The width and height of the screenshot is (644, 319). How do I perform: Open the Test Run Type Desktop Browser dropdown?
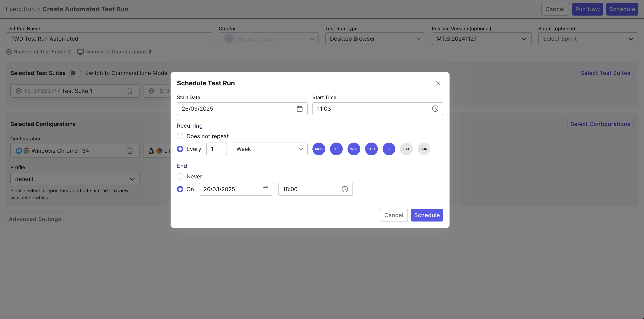tap(375, 39)
